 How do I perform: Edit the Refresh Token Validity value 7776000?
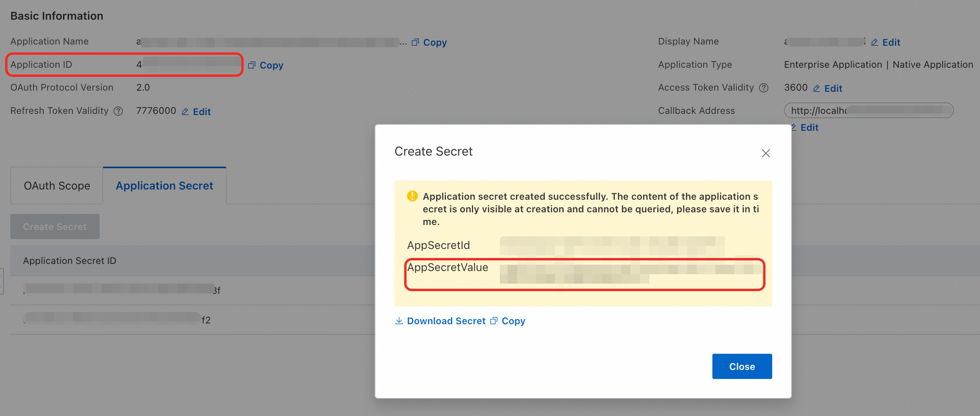point(196,111)
